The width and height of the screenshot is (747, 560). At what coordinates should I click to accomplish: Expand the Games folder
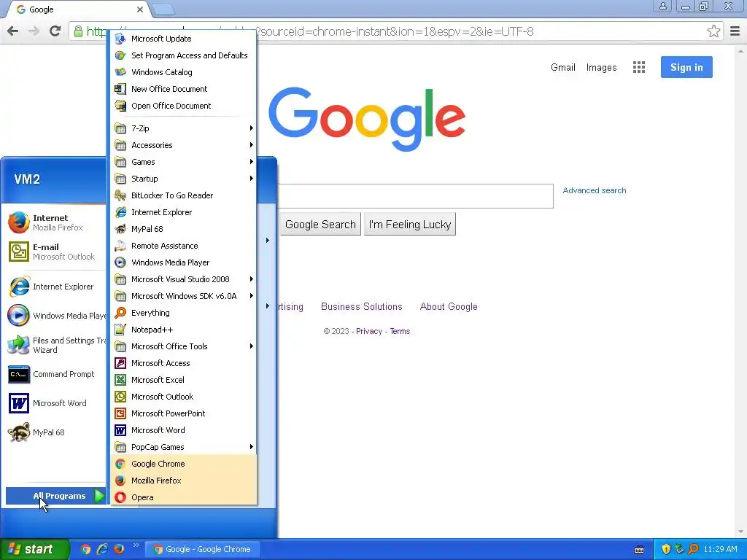coord(183,162)
